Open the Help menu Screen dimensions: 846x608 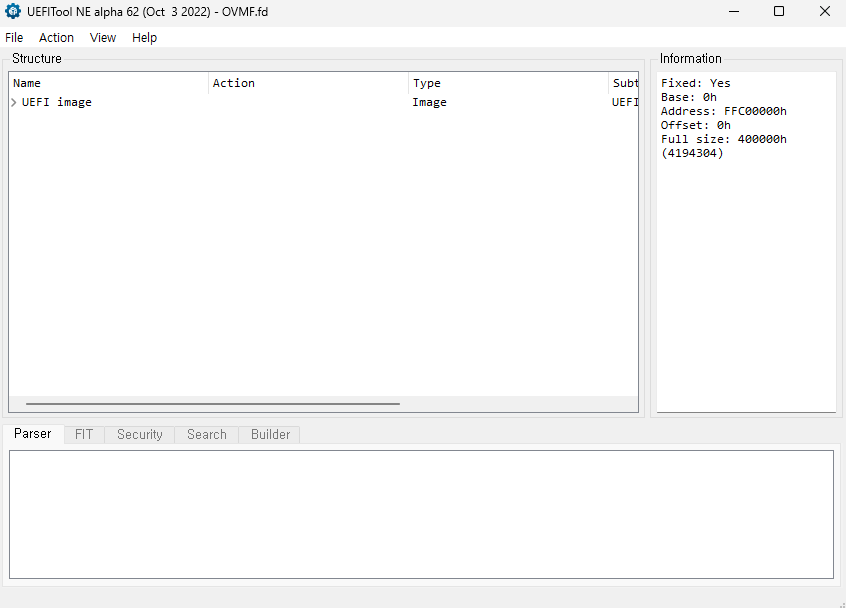tap(144, 37)
